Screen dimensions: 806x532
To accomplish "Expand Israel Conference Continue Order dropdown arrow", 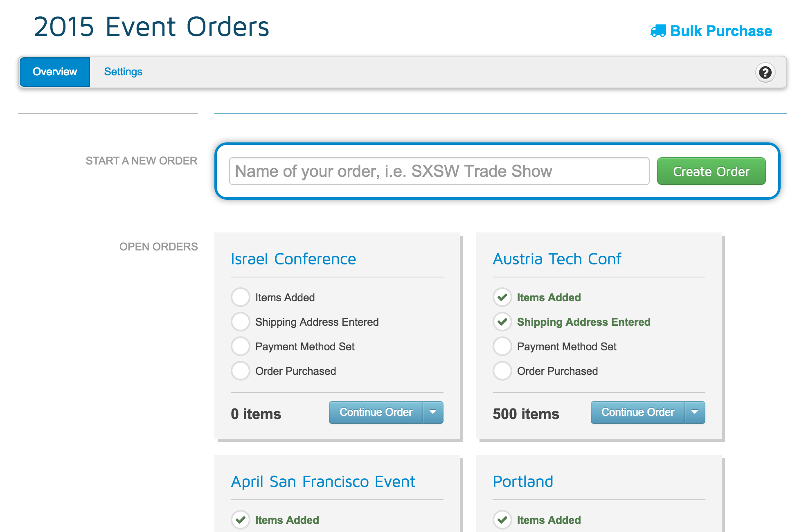I will pos(433,413).
